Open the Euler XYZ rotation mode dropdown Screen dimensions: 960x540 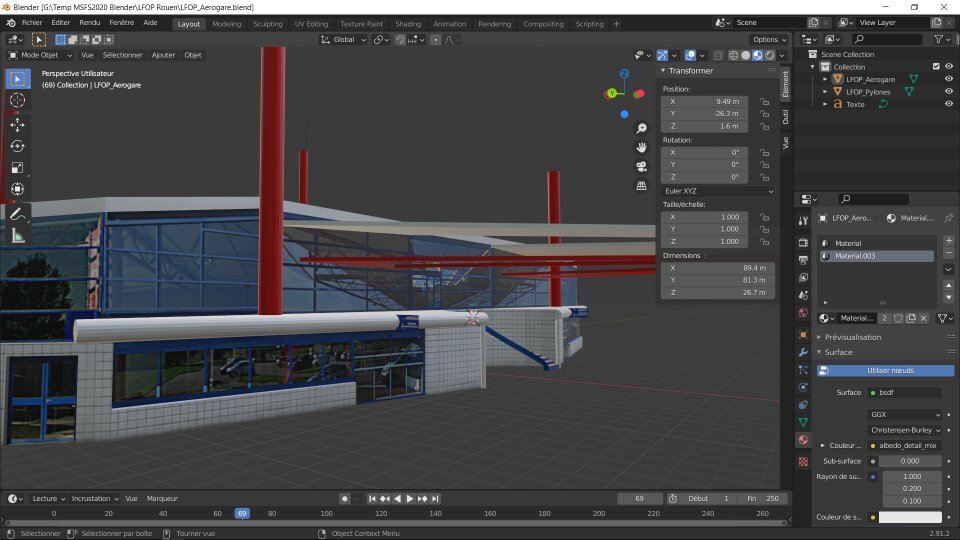(718, 191)
